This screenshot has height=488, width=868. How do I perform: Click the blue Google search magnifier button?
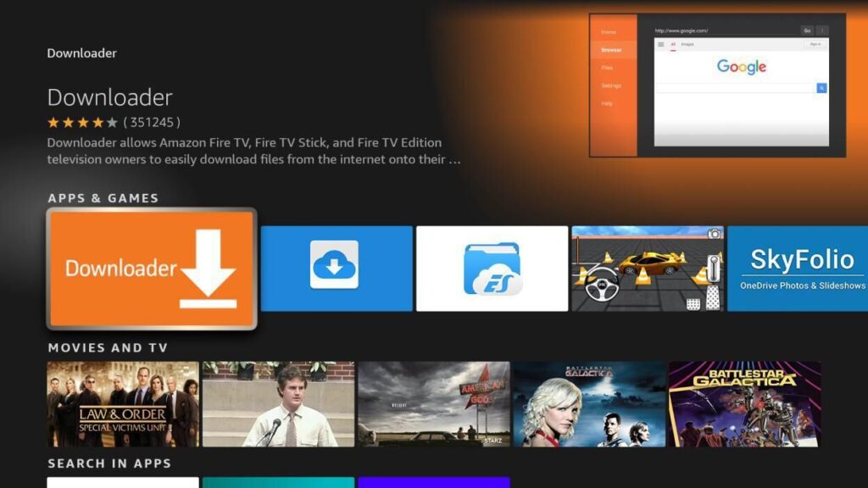821,88
